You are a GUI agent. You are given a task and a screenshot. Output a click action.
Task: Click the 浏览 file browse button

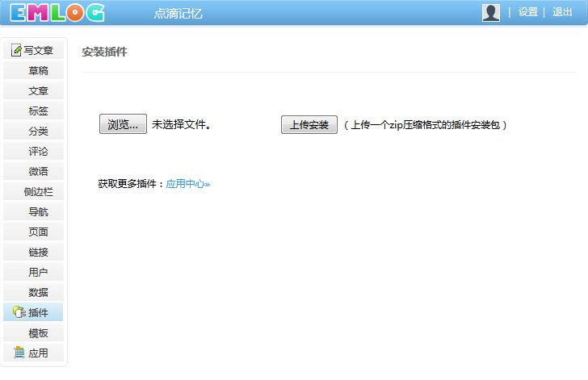tap(123, 124)
